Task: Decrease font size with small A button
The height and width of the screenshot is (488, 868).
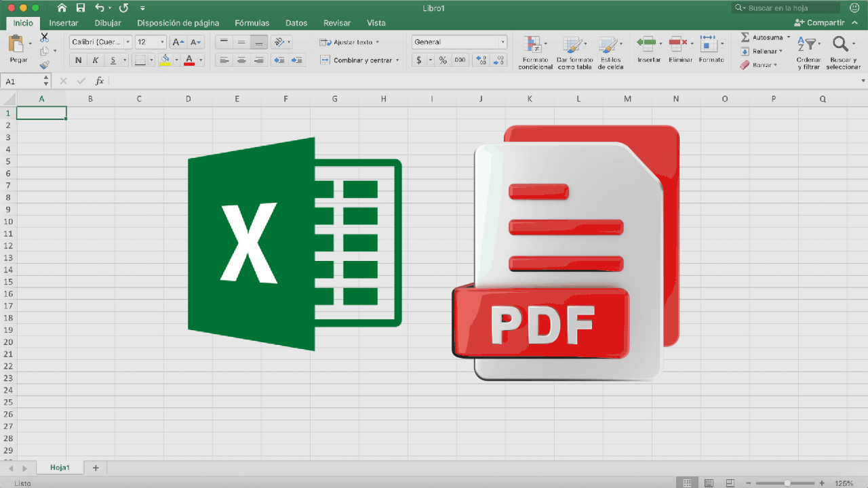Action: tap(195, 42)
